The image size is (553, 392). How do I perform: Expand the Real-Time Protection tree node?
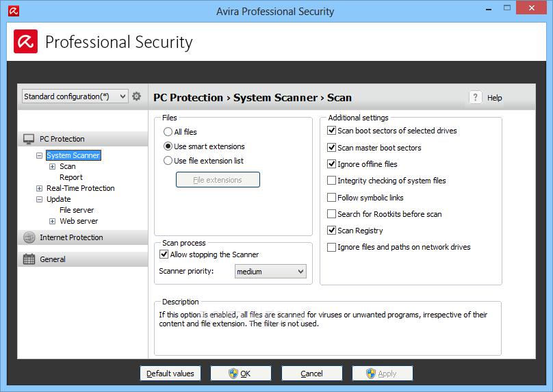pyautogui.click(x=39, y=188)
